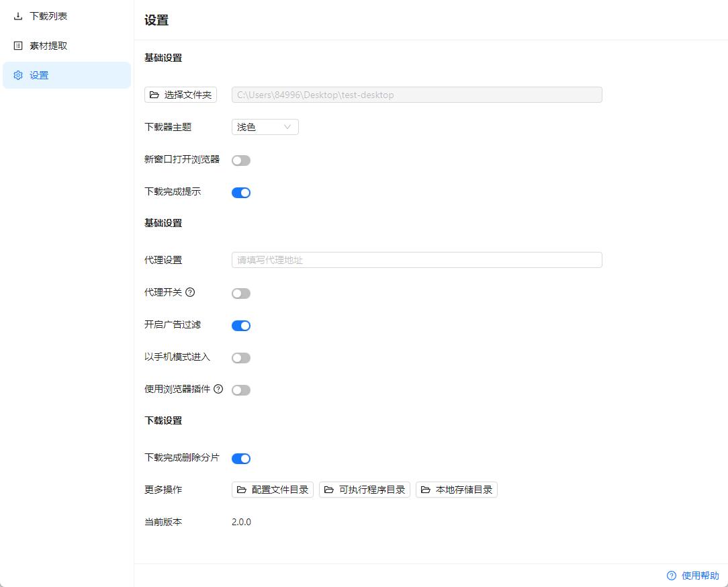Image resolution: width=728 pixels, height=587 pixels.
Task: Turn off the 下载完成提示 switch
Action: click(x=241, y=193)
